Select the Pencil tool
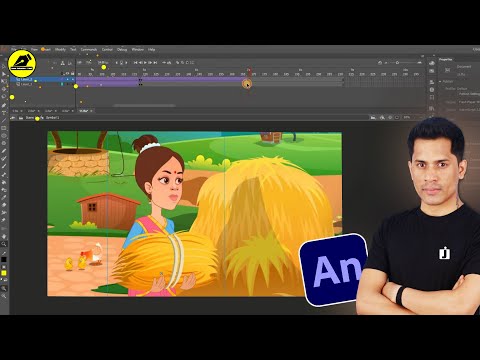 [4, 151]
